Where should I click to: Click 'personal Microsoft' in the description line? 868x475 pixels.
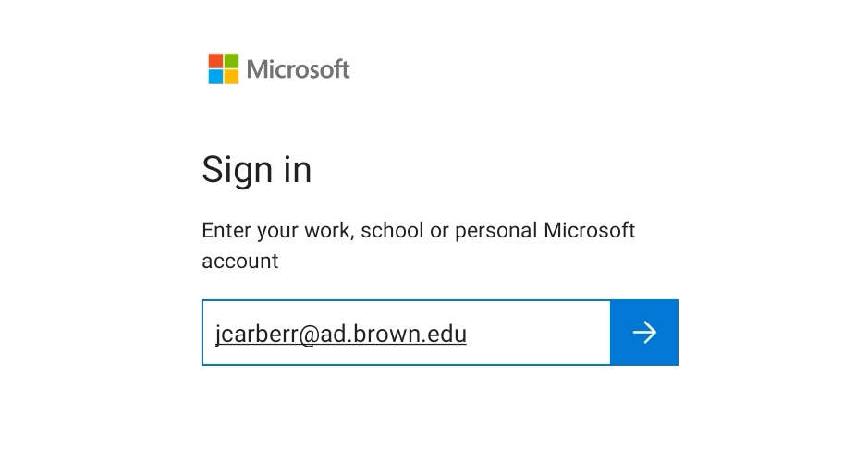pyautogui.click(x=544, y=230)
